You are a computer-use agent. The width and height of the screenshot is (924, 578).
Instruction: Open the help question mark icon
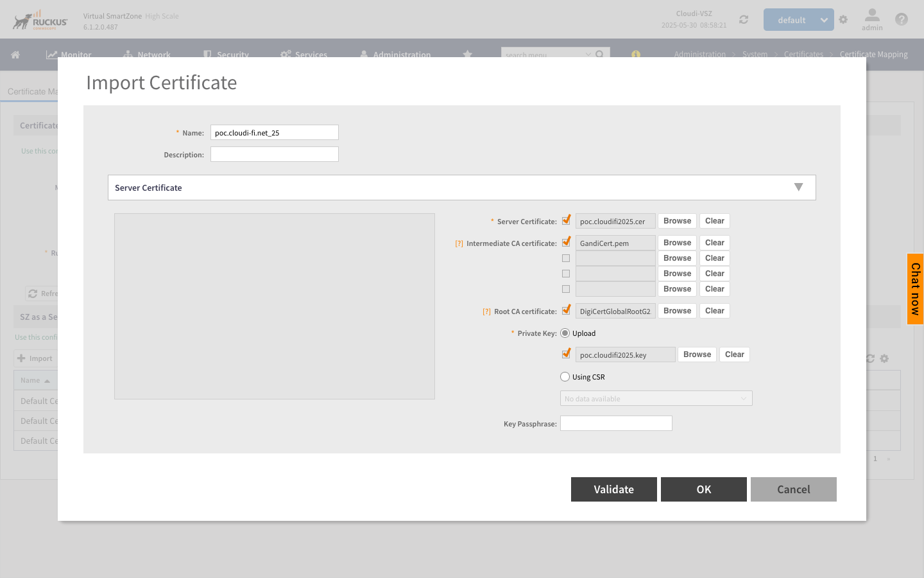(x=902, y=19)
